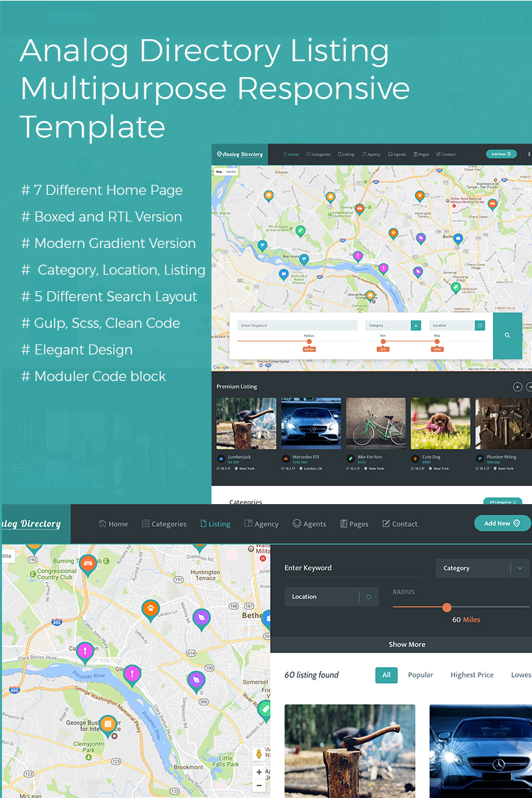Viewport: 532px width, 798px height.
Task: Click orange paw pin near Walter Reed
Action: click(420, 196)
